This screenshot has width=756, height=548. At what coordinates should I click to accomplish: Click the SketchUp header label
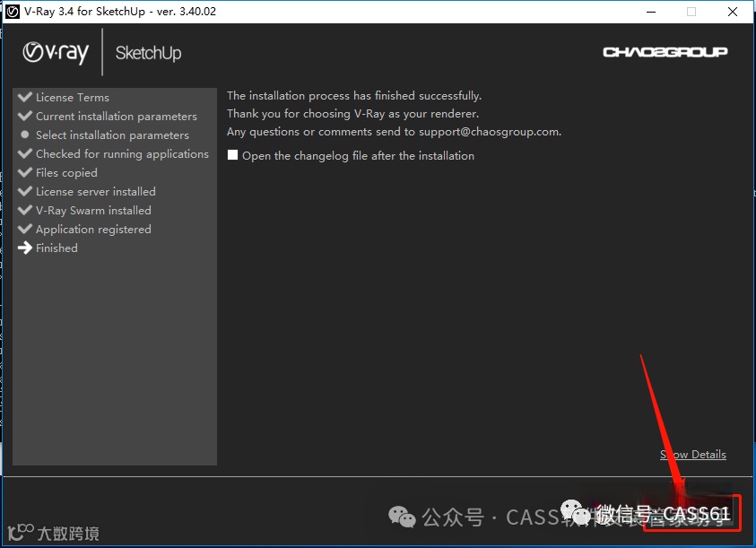click(149, 53)
